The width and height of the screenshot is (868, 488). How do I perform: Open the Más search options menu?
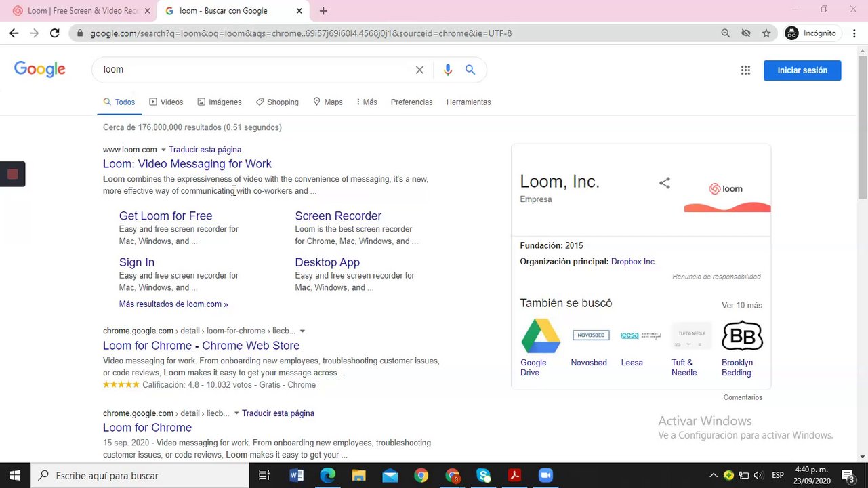click(367, 102)
